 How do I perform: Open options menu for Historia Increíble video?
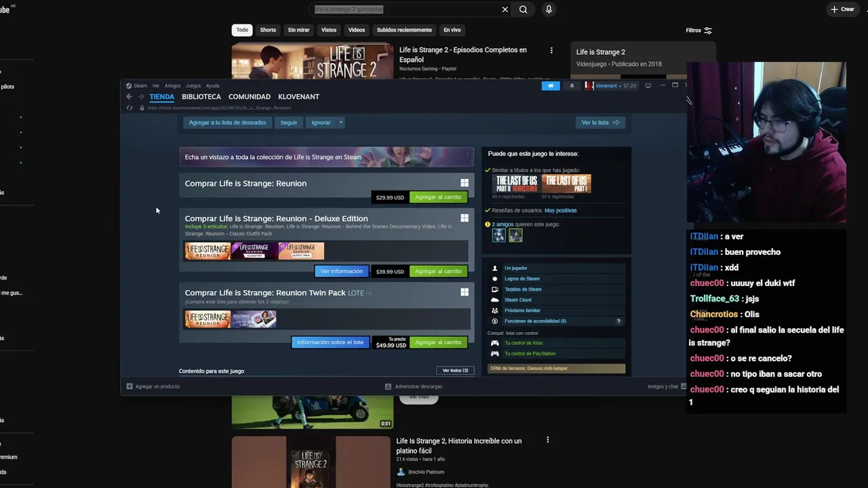pyautogui.click(x=547, y=440)
